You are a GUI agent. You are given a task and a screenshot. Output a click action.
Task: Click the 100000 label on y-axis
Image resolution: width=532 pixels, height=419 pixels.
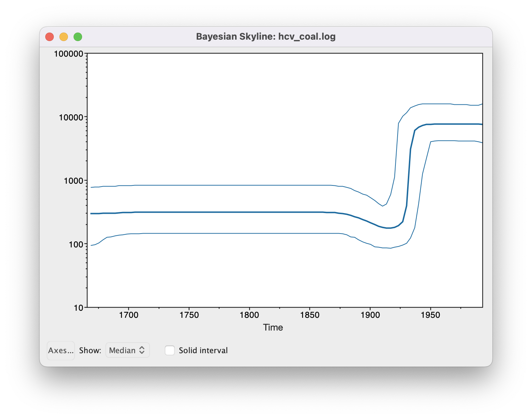(x=69, y=54)
